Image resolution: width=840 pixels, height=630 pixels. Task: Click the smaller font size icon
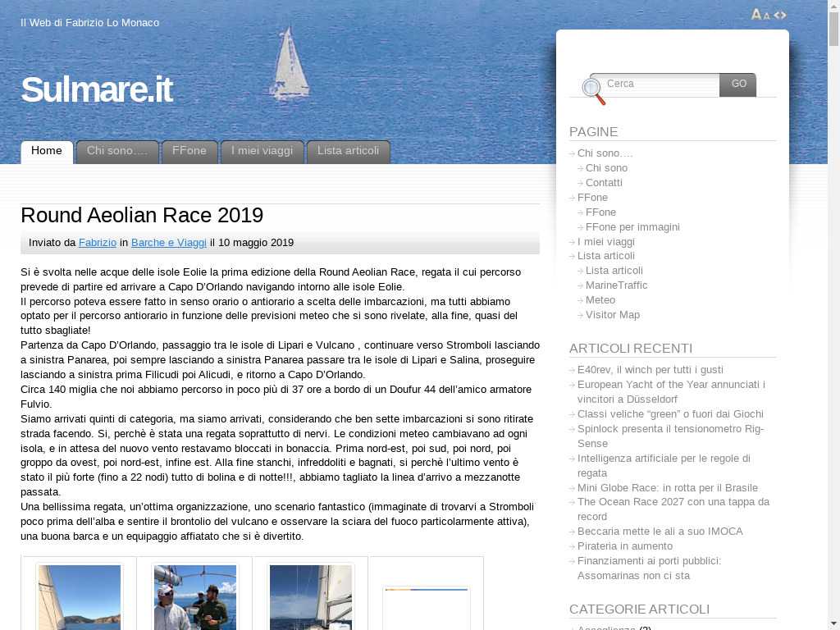tap(767, 16)
